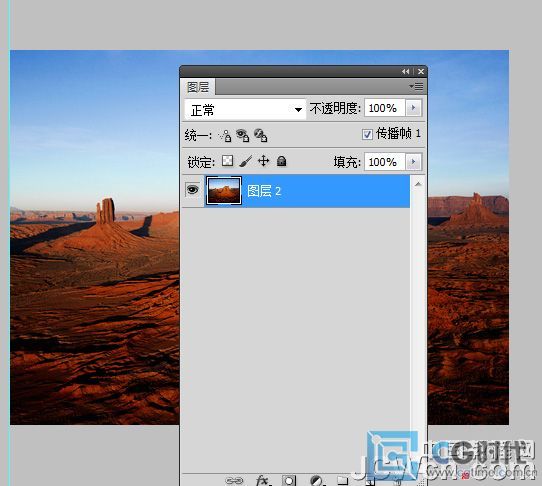542x486 pixels.
Task: Hide 图层 2 using the eye icon
Action: [x=193, y=190]
